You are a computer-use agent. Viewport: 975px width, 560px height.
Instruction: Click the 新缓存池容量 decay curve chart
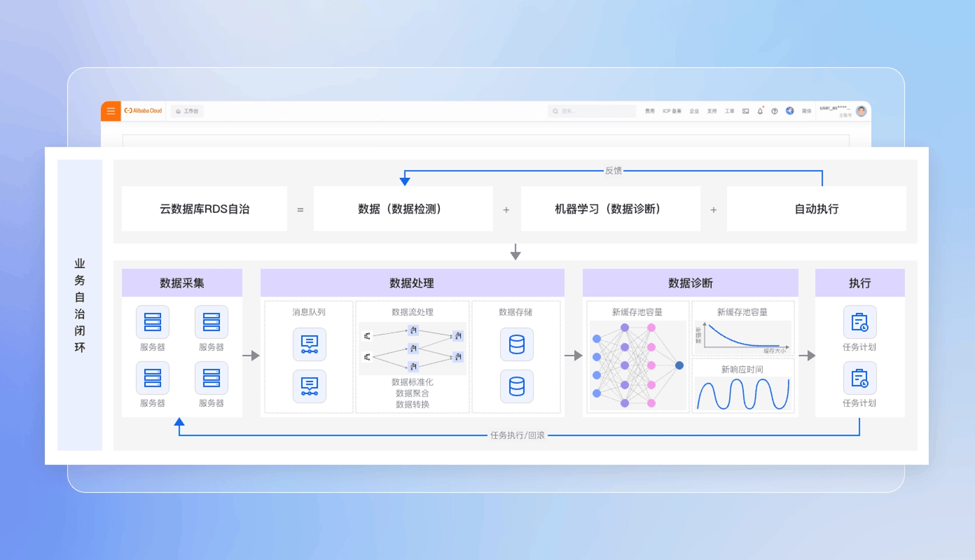(x=743, y=337)
